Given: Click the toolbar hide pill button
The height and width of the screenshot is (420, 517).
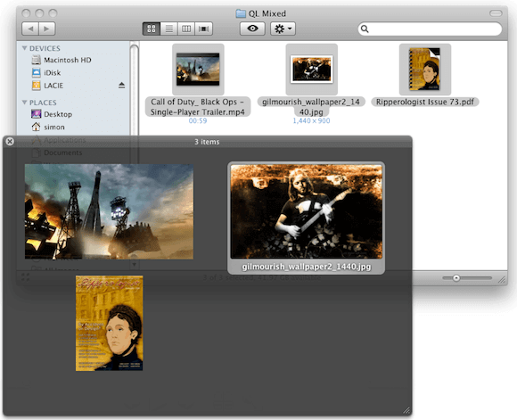Looking at the screenshot, I should point(496,13).
